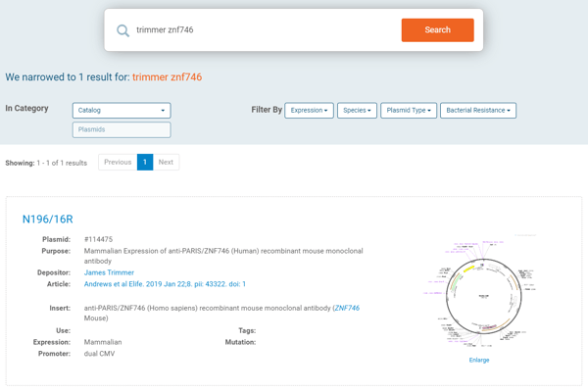Expand the Expression filter dropdown

[309, 110]
